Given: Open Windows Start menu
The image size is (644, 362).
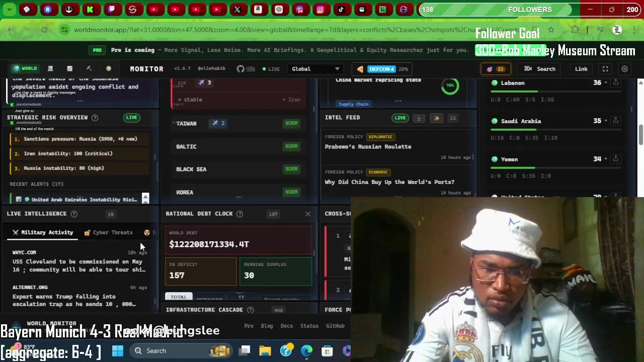Looking at the screenshot, I should (x=118, y=351).
